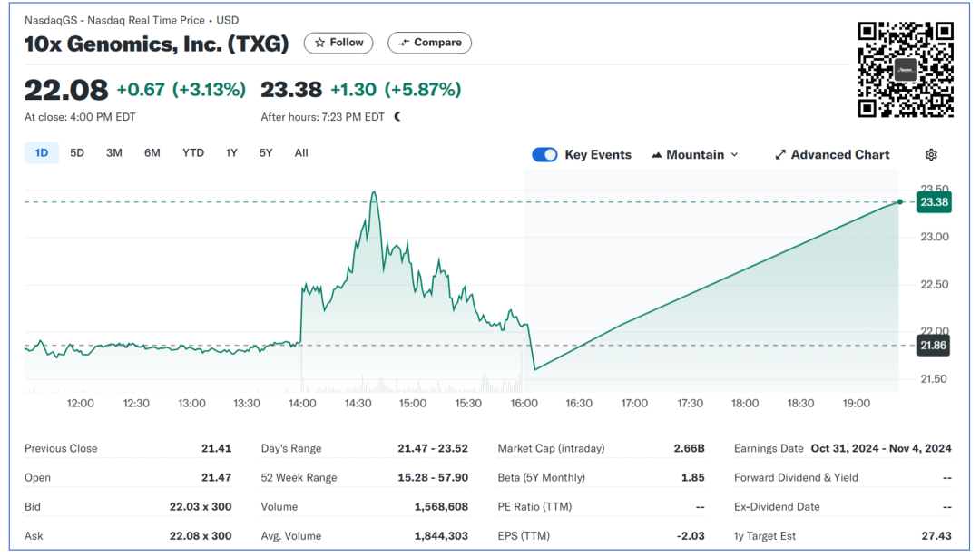The image size is (980, 557).
Task: Choose the 3M time range
Action: click(x=113, y=153)
